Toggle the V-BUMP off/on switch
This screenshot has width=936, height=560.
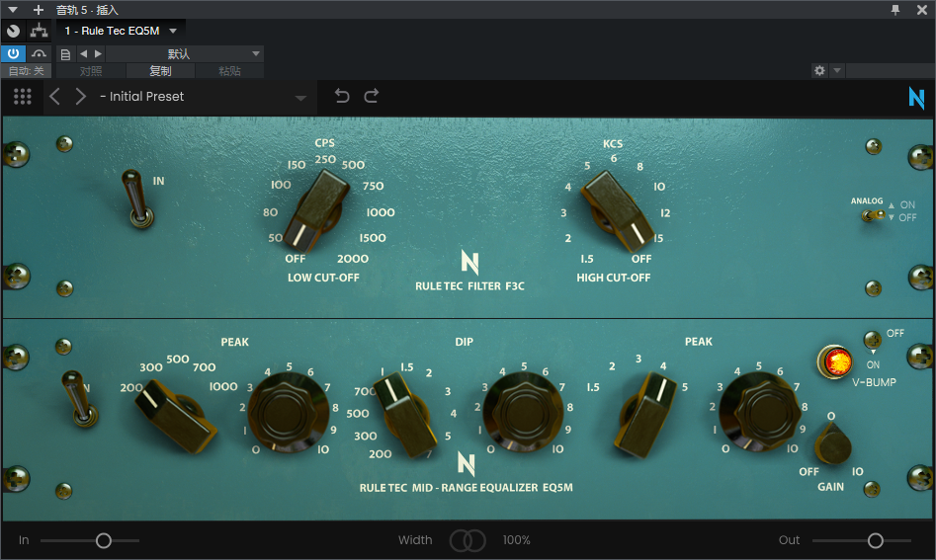pyautogui.click(x=872, y=340)
